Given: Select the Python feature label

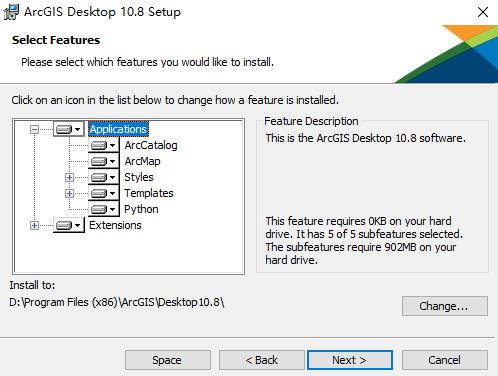Looking at the screenshot, I should click(141, 209).
